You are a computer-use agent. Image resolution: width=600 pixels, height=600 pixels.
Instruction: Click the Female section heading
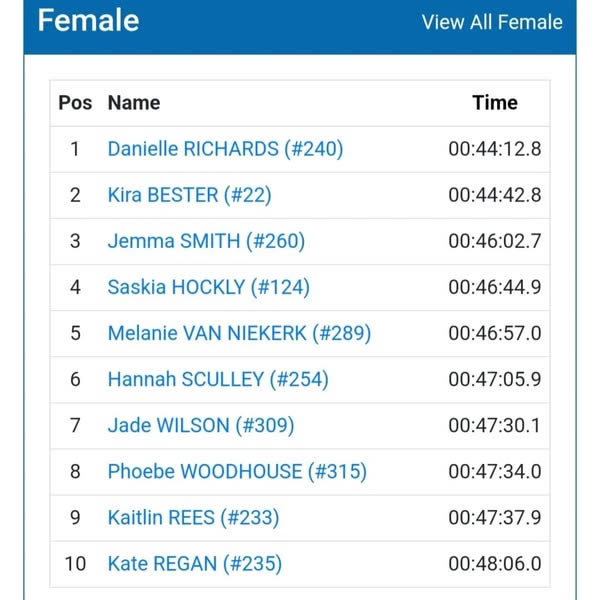pyautogui.click(x=88, y=20)
